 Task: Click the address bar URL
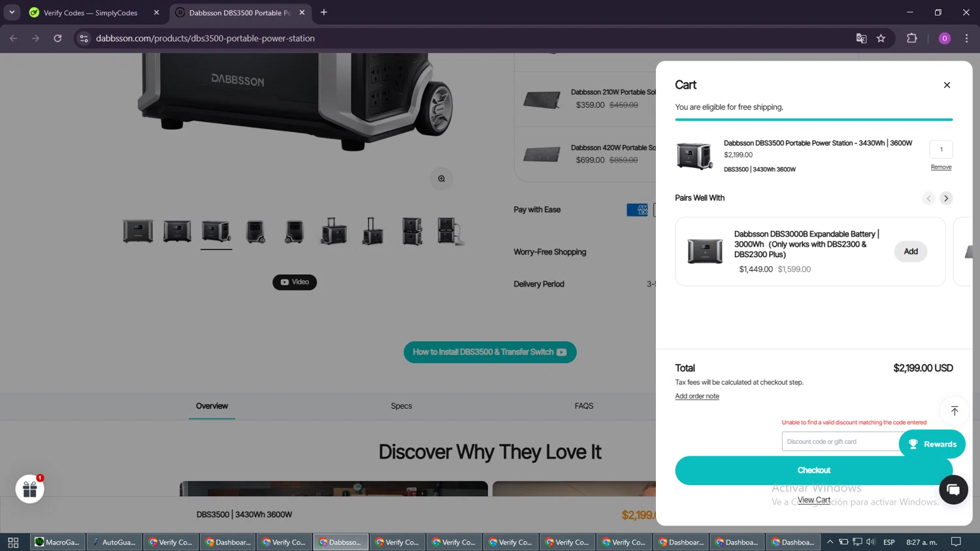click(x=205, y=39)
